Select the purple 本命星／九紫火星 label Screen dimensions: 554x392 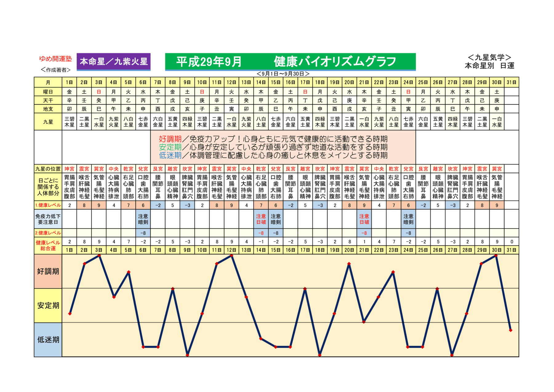point(114,62)
